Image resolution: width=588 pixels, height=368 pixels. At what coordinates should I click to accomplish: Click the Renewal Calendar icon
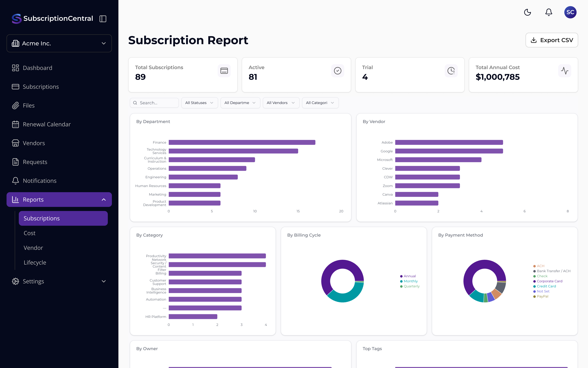16,124
